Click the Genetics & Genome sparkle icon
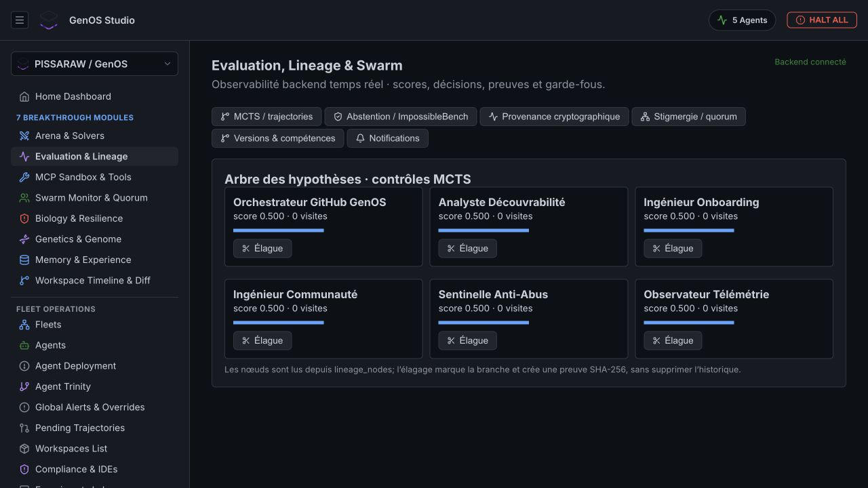Screen dimensions: 868x488 pyautogui.click(x=24, y=239)
